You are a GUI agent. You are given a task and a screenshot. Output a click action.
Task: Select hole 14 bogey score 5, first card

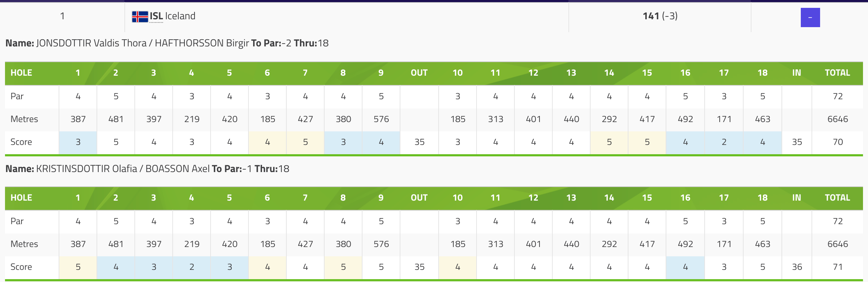point(609,142)
